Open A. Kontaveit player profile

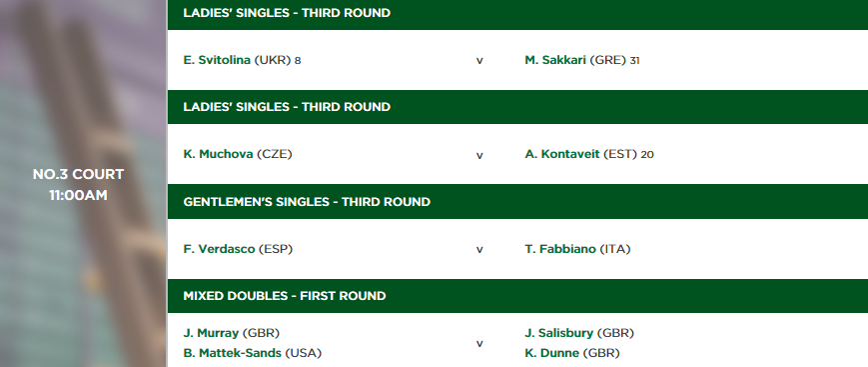[x=562, y=154]
